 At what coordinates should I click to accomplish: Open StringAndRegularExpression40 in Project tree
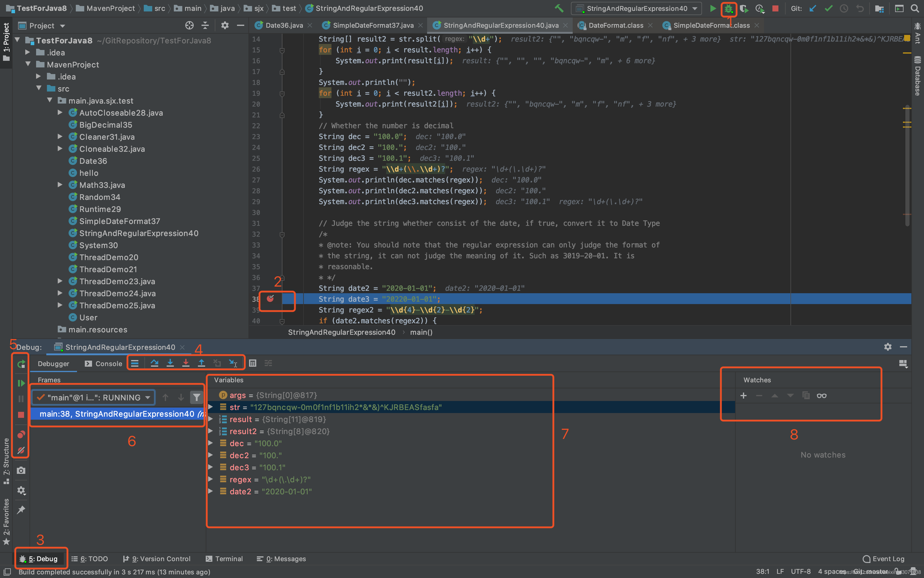[x=138, y=233]
